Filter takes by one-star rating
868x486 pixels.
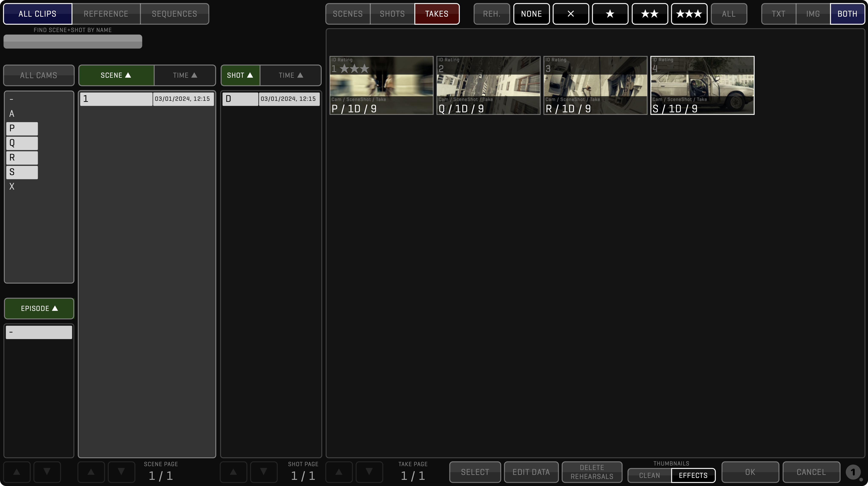610,14
